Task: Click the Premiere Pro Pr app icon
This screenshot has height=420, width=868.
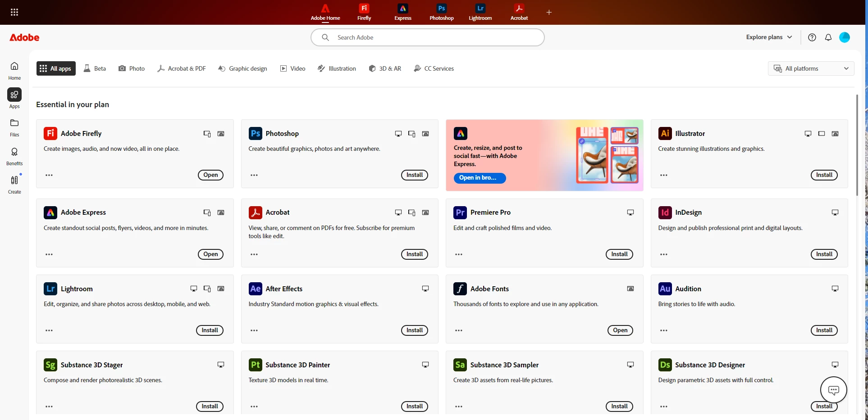Action: pyautogui.click(x=460, y=212)
